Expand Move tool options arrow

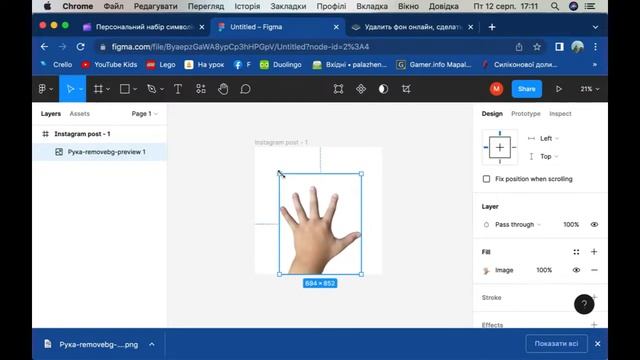point(81,89)
